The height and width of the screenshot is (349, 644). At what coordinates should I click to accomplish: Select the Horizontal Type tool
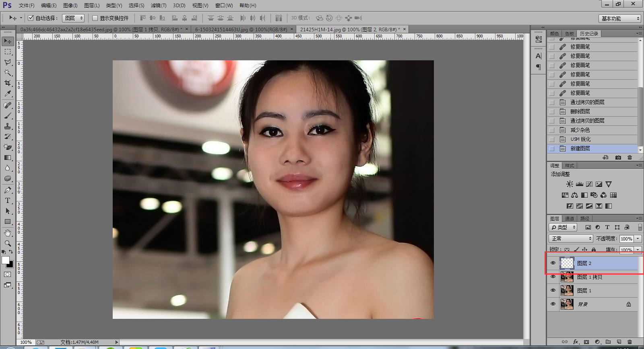pos(8,201)
